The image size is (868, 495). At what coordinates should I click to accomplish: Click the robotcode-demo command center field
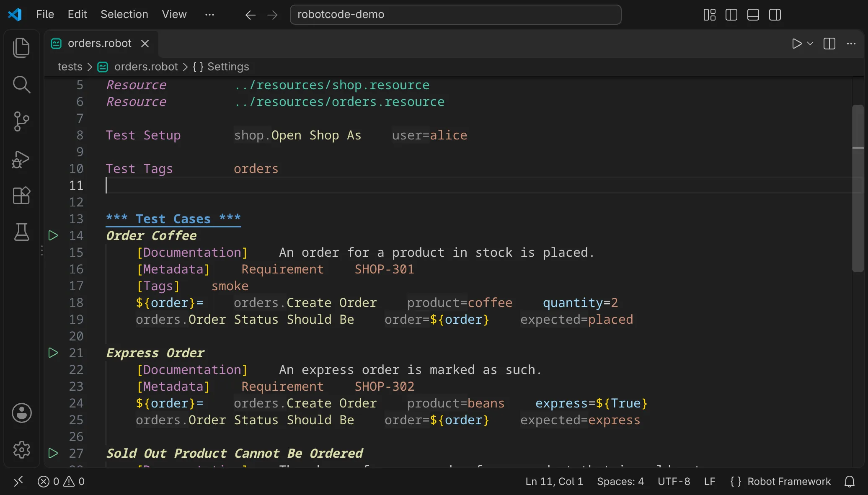tap(455, 15)
